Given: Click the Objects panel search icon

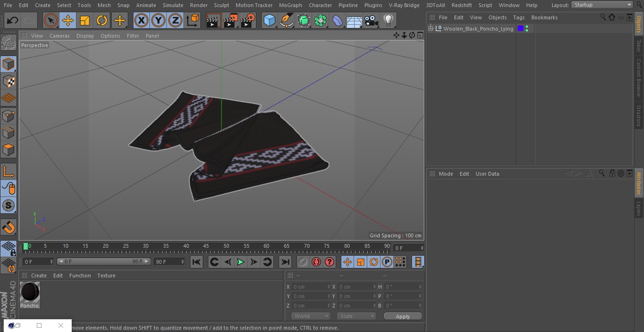Looking at the screenshot, I should click(603, 17).
